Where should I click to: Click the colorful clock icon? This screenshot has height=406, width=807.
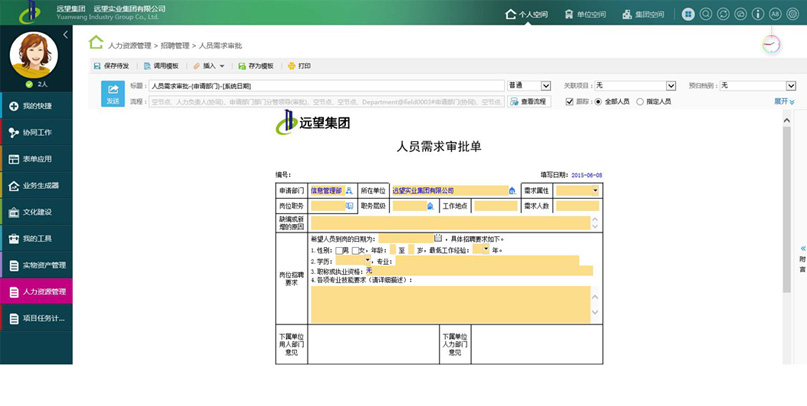coord(771,44)
